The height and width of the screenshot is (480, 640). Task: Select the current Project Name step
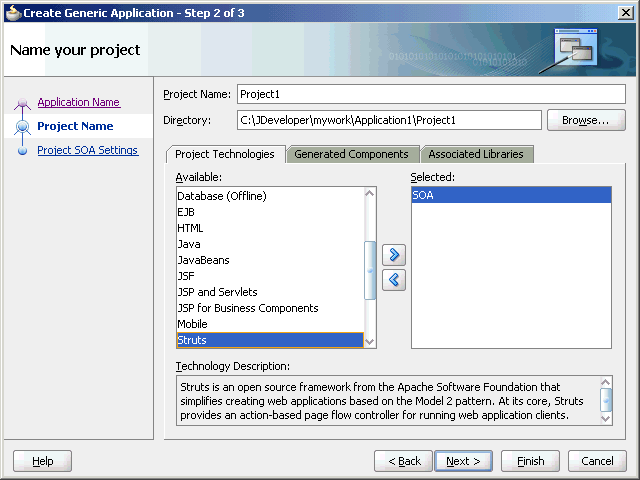[75, 126]
